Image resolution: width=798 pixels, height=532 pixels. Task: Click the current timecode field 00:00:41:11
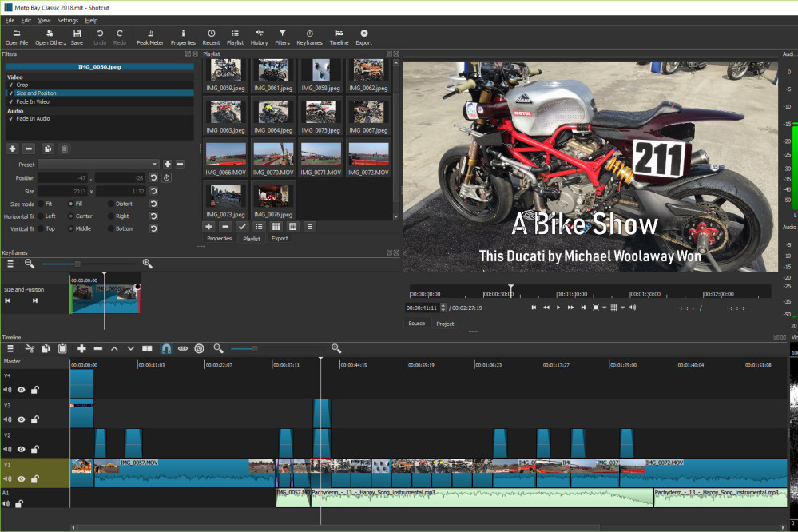(x=422, y=308)
